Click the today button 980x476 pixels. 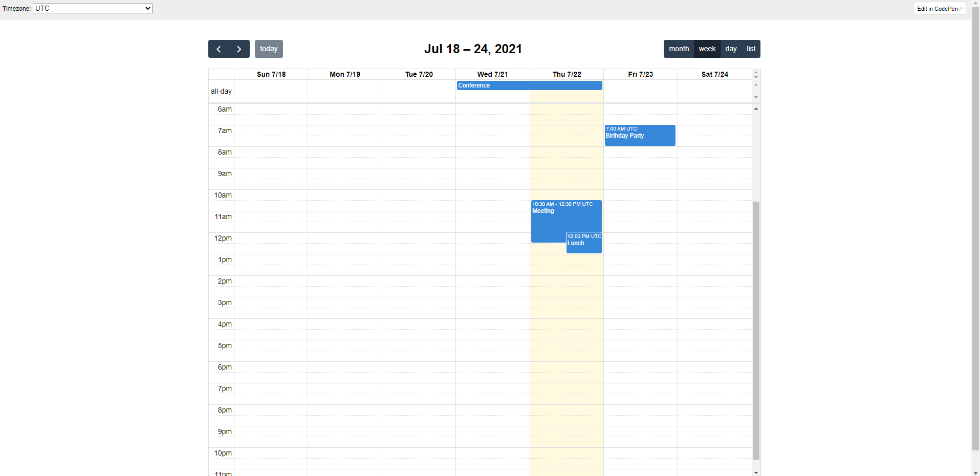coord(268,49)
